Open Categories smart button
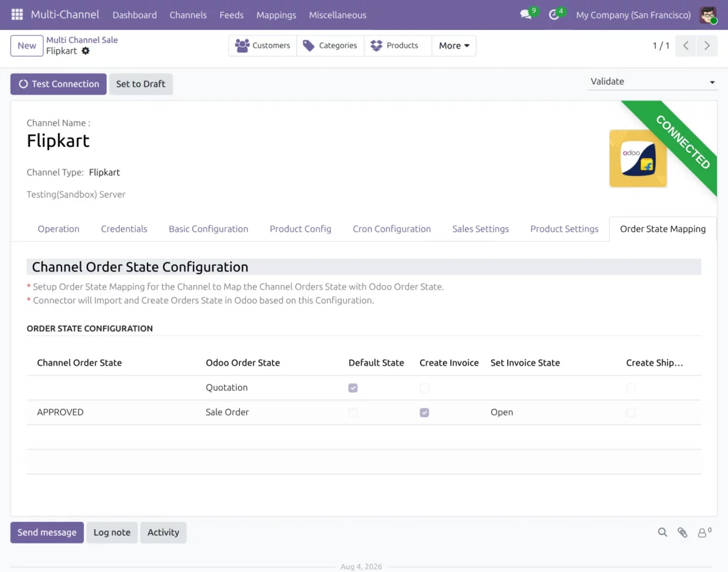This screenshot has height=572, width=728. pos(331,45)
